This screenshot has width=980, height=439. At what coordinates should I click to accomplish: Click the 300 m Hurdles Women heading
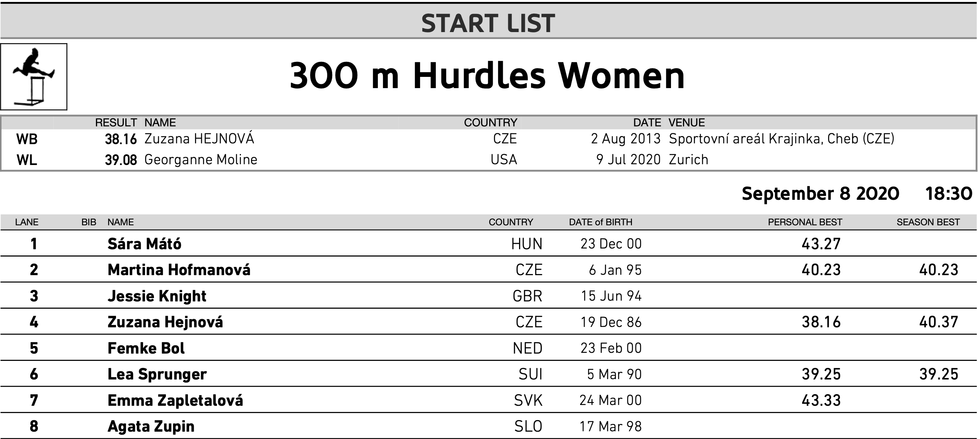[487, 76]
